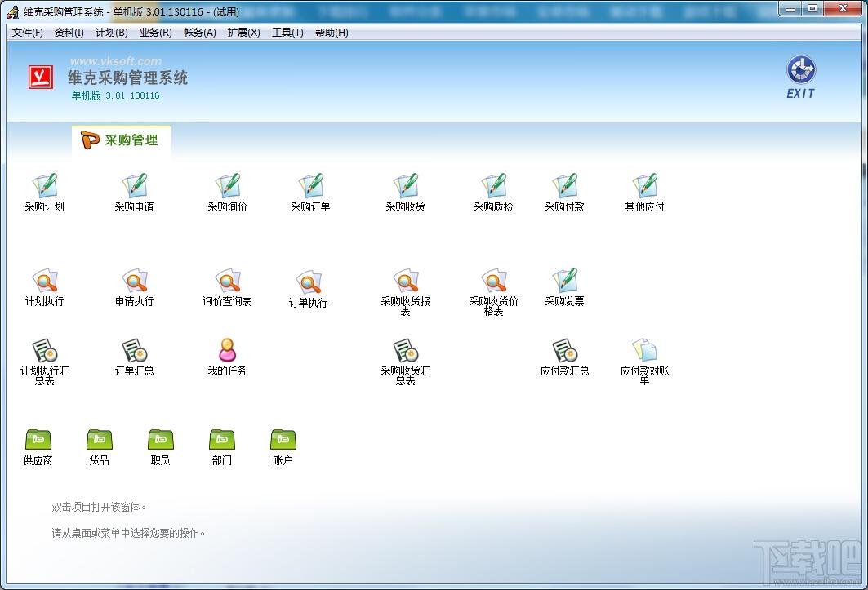Open the 工具(T) menu
This screenshot has width=868, height=590.
pos(287,33)
